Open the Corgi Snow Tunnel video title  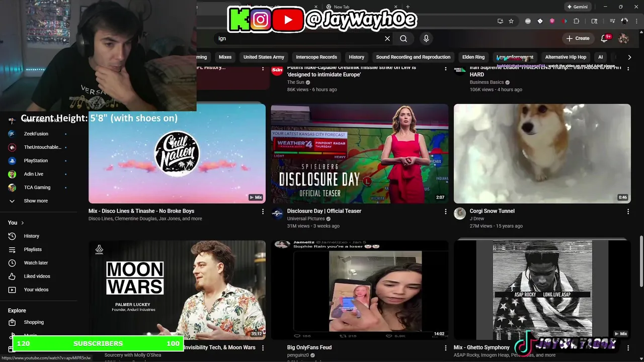[492, 211]
